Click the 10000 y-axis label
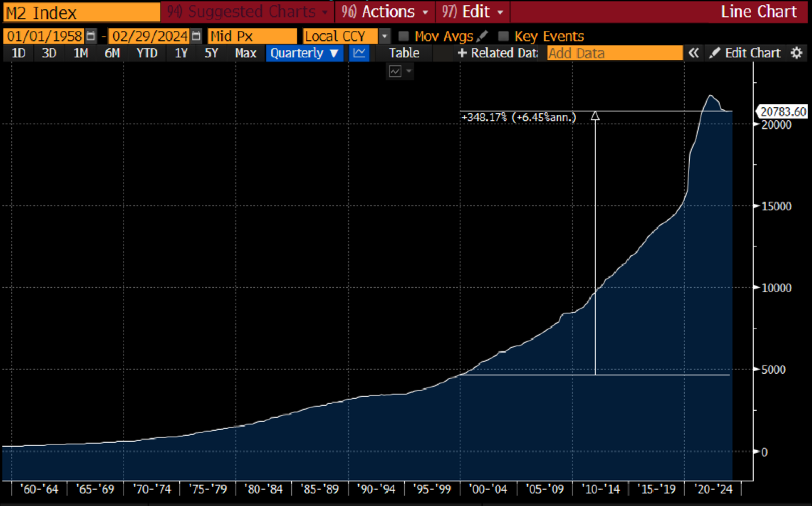 (776, 288)
